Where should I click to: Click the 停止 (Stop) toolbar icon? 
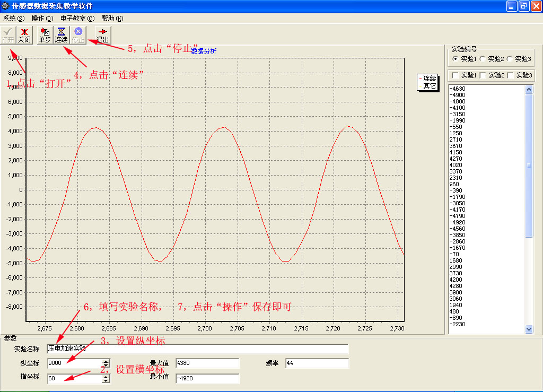(x=78, y=35)
